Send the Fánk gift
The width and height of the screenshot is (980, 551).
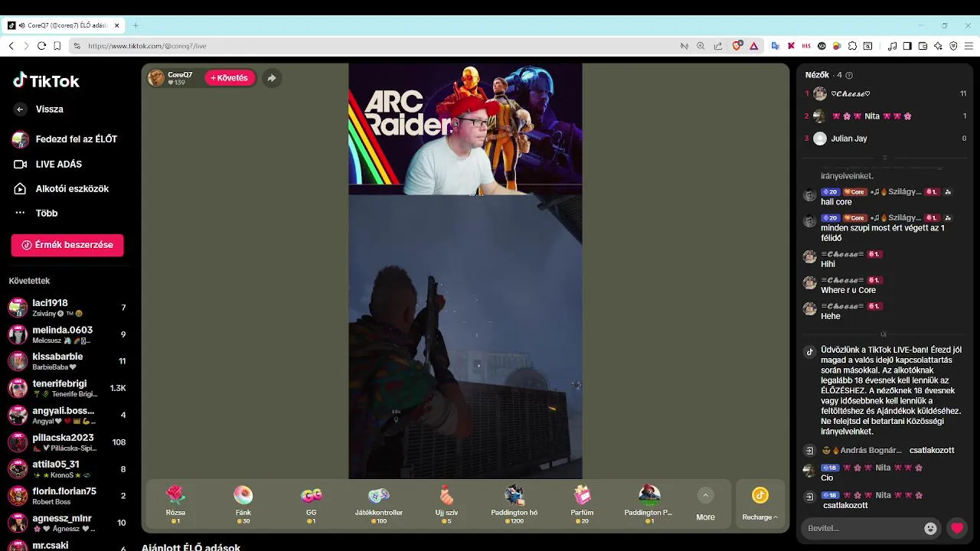tap(243, 504)
